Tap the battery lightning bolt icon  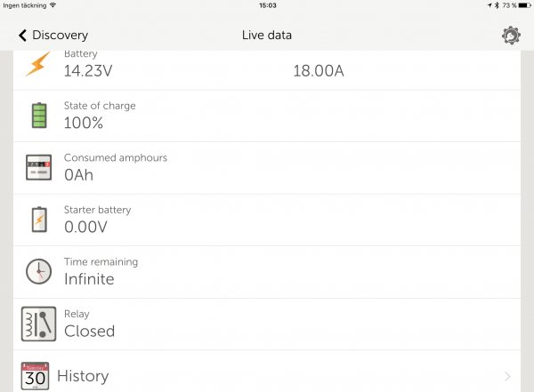[x=38, y=64]
